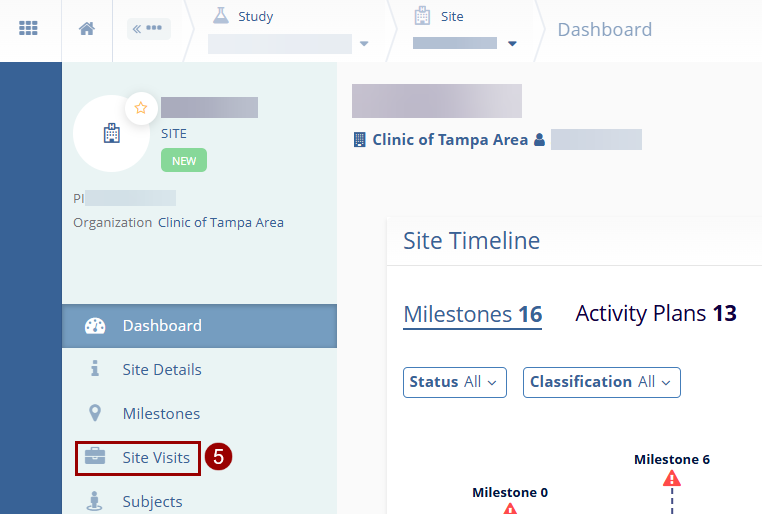Image resolution: width=762 pixels, height=514 pixels.
Task: Open the Site selector dropdown arrow
Action: 512,44
